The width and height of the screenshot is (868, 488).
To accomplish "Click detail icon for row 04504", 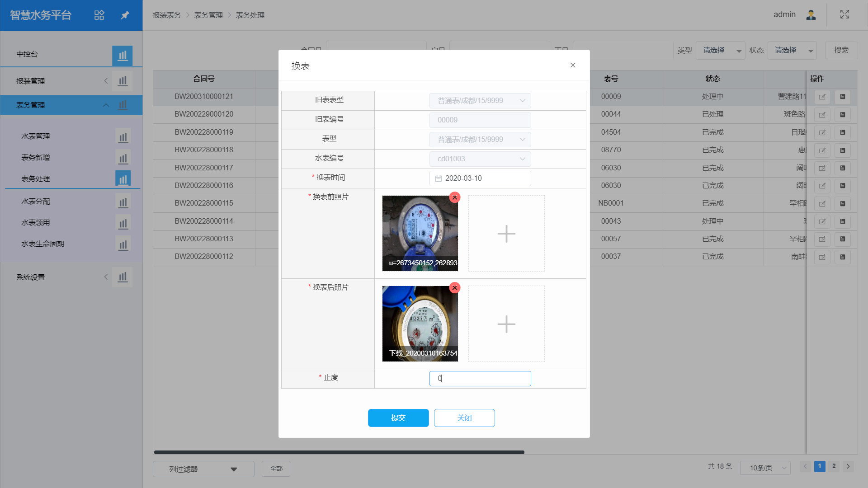I will coord(842,132).
